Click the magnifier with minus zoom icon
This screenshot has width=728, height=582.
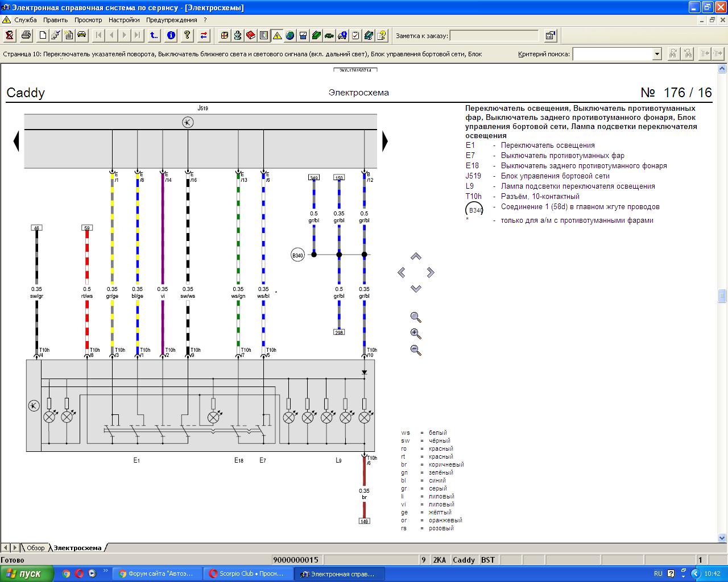click(x=416, y=350)
